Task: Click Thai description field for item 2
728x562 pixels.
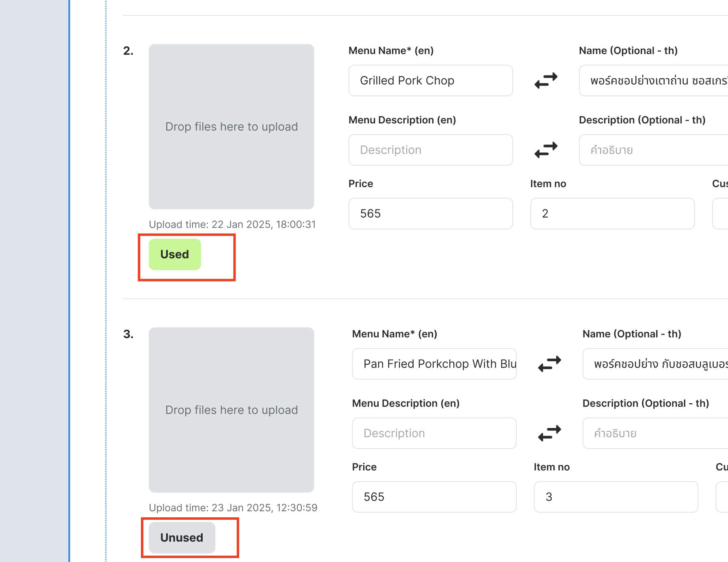Action: (x=654, y=150)
